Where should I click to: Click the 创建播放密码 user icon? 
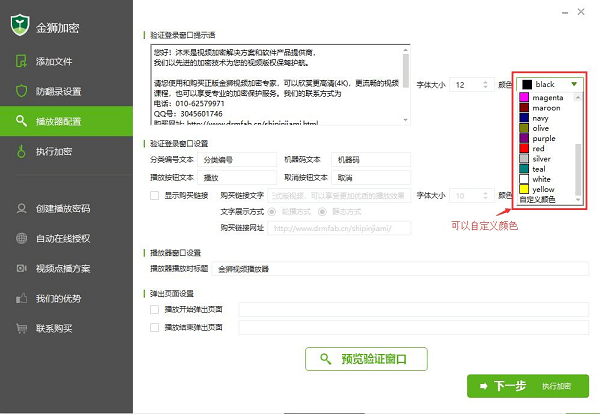pos(21,209)
